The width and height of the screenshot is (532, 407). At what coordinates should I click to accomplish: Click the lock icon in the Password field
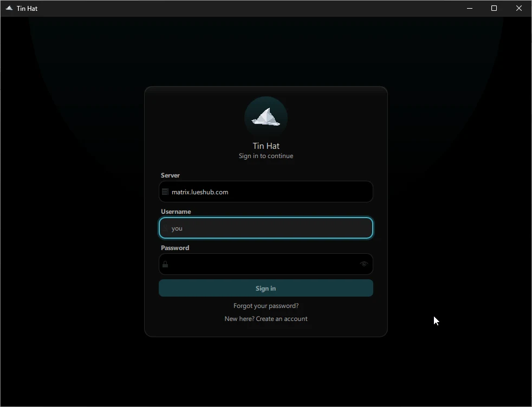[x=165, y=264]
